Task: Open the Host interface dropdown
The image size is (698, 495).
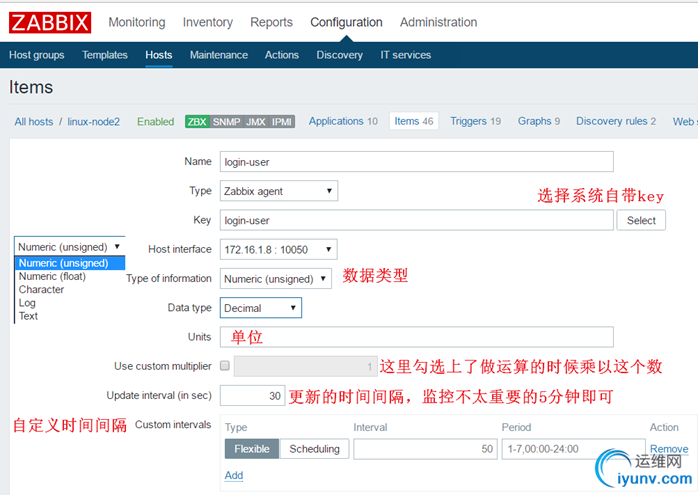Action: point(278,249)
